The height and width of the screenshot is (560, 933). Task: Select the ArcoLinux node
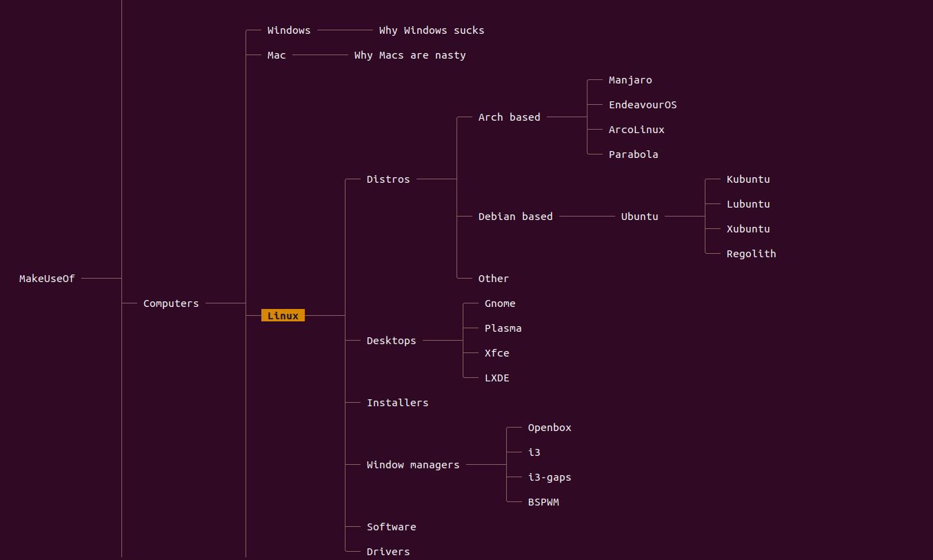[636, 130]
